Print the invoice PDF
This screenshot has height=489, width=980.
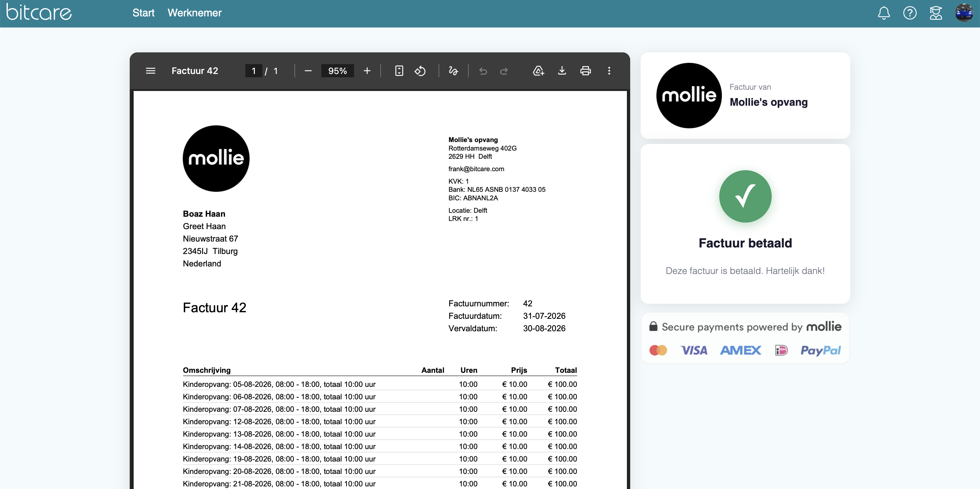[x=586, y=71]
